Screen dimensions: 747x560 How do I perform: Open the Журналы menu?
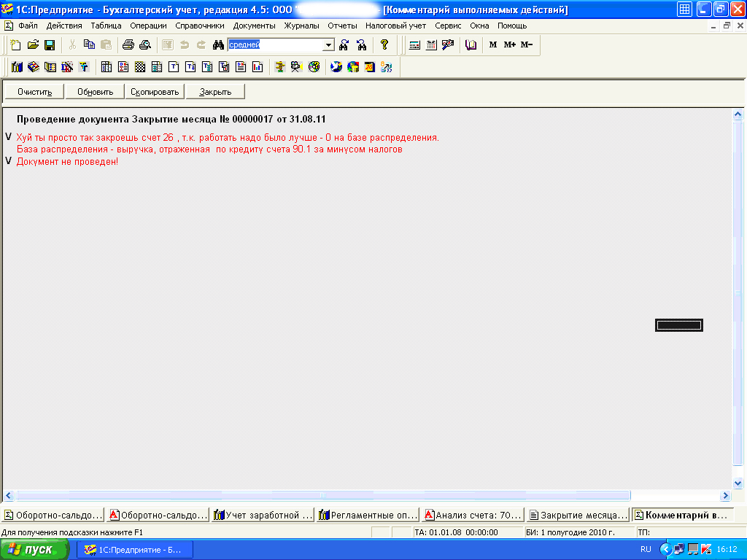click(x=301, y=26)
